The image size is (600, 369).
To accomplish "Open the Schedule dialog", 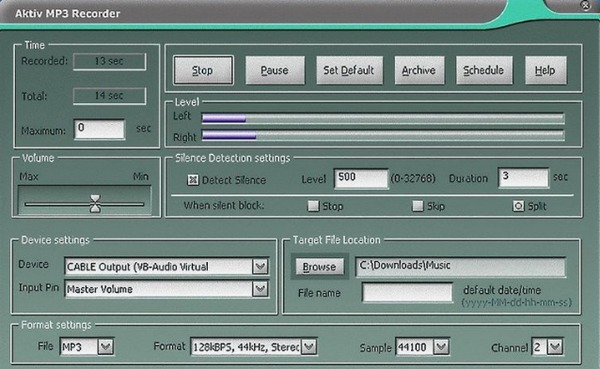I will click(x=484, y=70).
